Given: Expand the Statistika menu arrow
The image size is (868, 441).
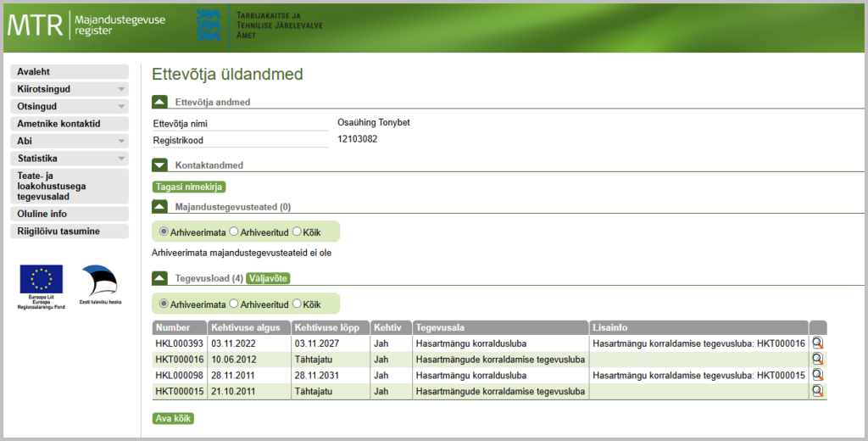Looking at the screenshot, I should [x=121, y=159].
